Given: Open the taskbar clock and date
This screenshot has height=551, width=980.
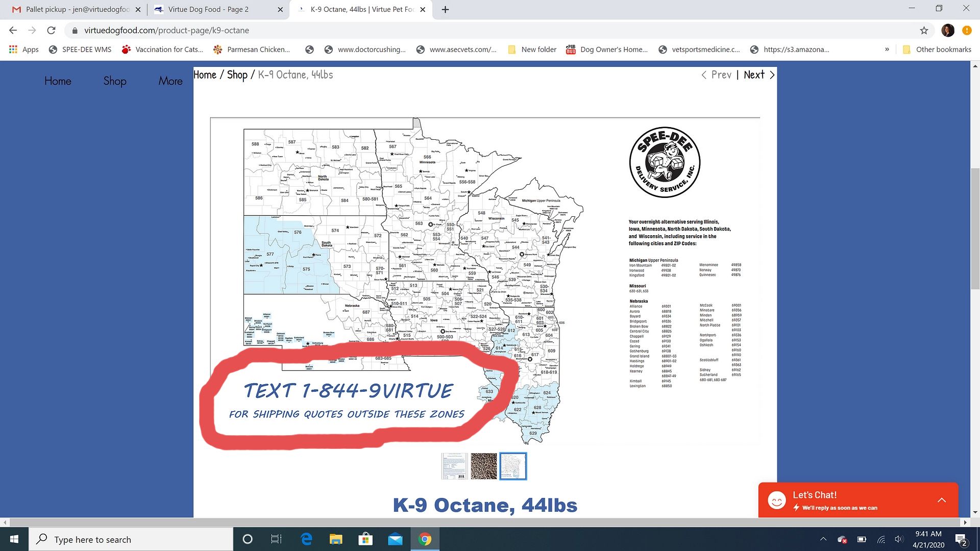Looking at the screenshot, I should pos(928,539).
